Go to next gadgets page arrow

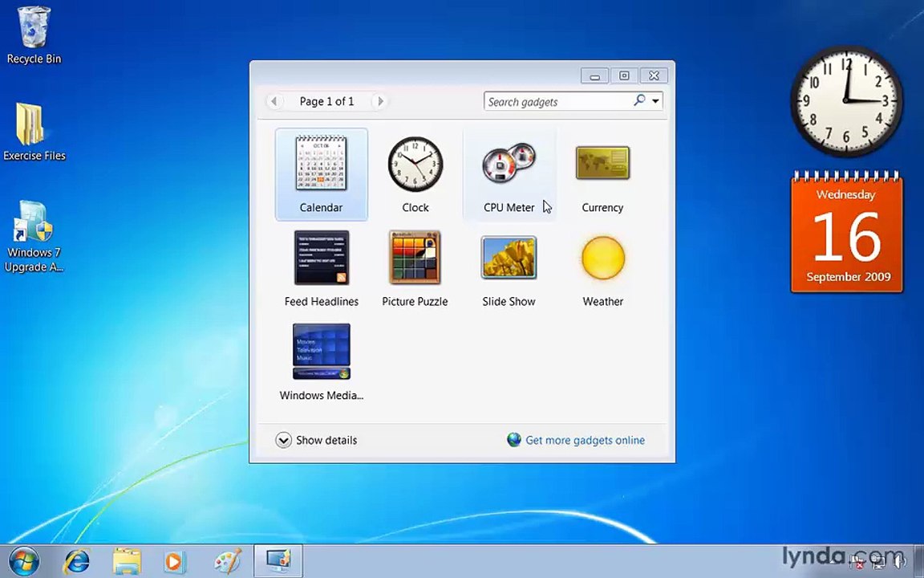click(x=380, y=101)
